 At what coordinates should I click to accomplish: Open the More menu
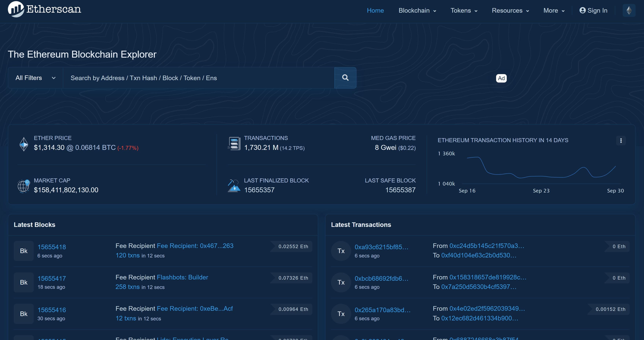[x=554, y=10]
